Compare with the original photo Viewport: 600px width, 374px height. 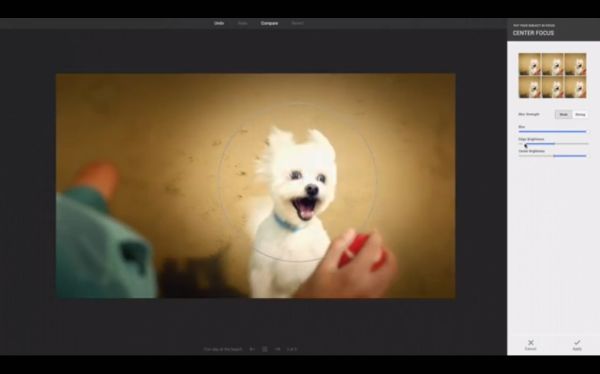coord(269,23)
